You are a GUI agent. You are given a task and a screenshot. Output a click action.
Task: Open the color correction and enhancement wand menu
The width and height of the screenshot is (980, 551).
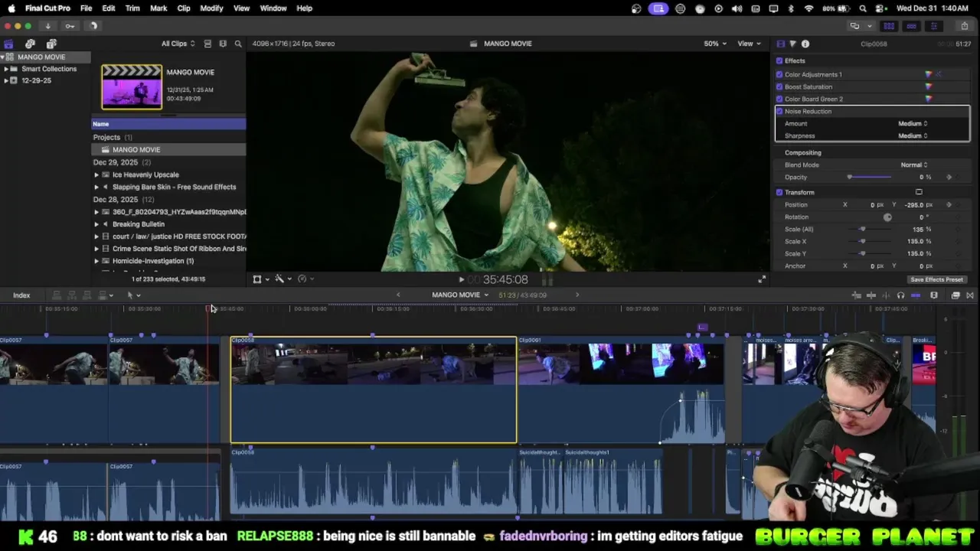pos(283,279)
